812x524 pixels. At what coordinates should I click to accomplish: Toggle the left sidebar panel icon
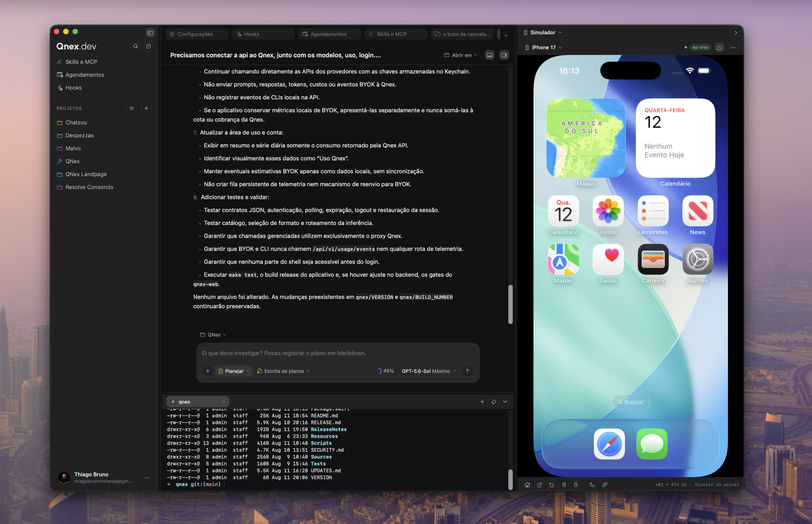tap(150, 33)
